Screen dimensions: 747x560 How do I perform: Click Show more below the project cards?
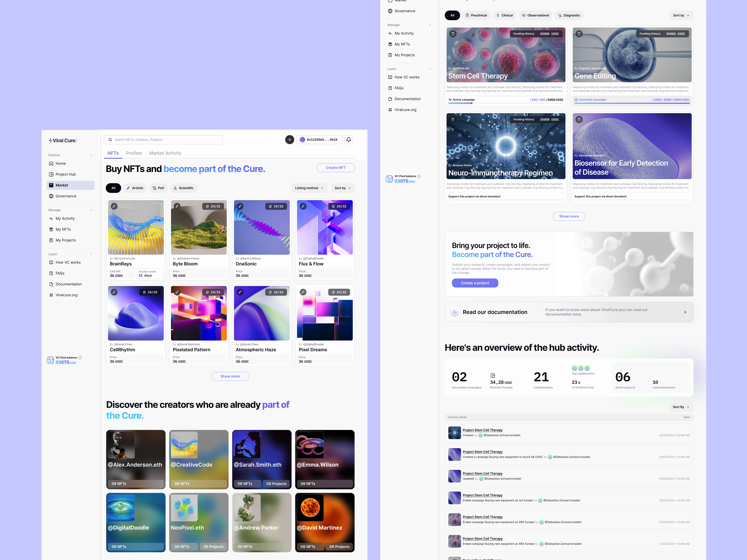(x=569, y=216)
